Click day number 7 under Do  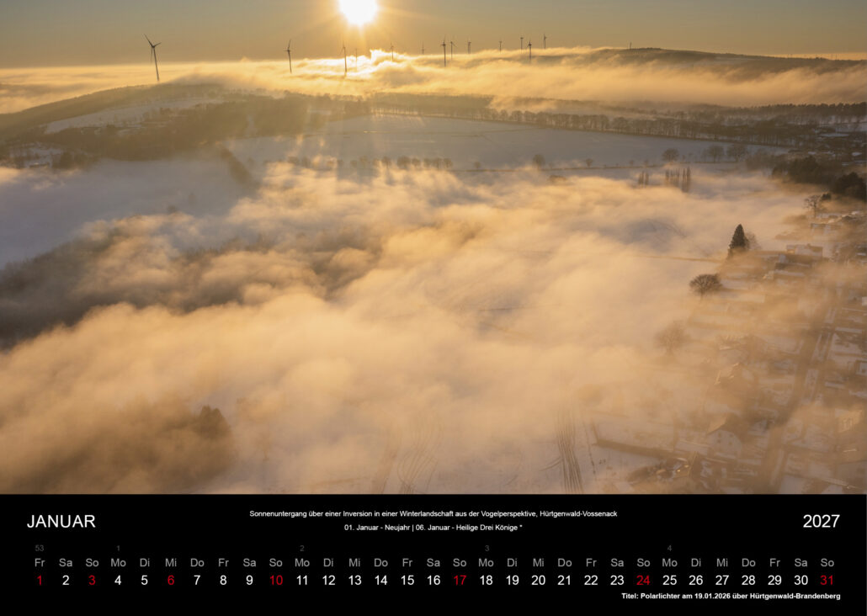click(x=197, y=580)
